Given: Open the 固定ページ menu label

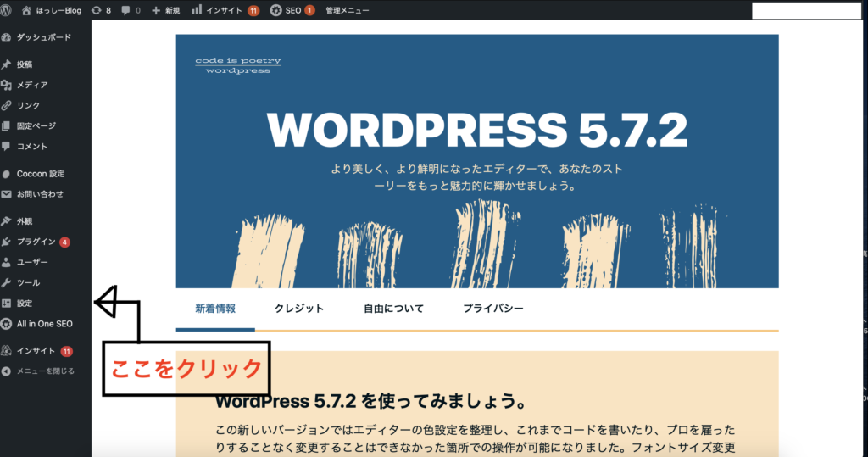Looking at the screenshot, I should [36, 125].
